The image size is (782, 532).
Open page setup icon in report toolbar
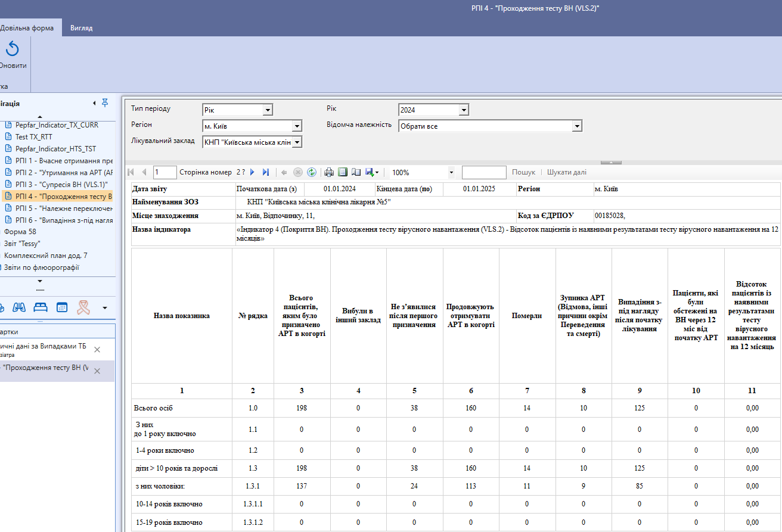click(356, 172)
